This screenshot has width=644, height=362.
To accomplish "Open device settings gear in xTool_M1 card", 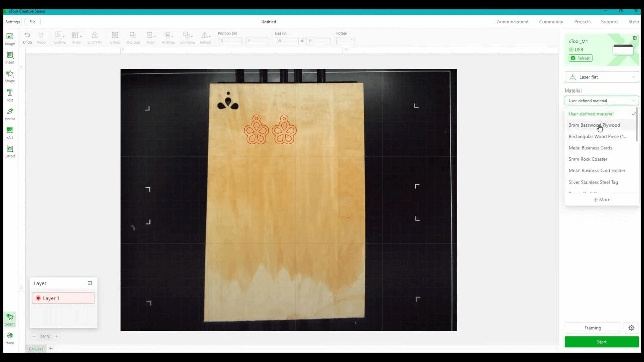I will pos(634,38).
